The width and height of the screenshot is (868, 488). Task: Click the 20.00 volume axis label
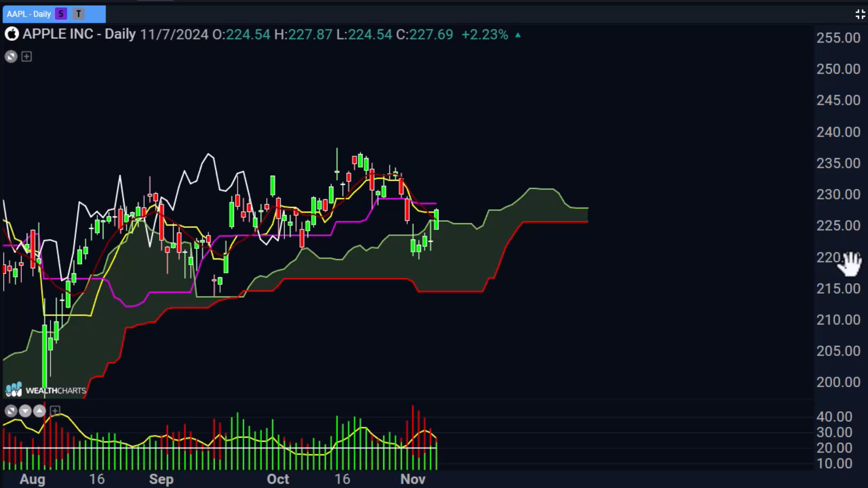[x=834, y=448]
